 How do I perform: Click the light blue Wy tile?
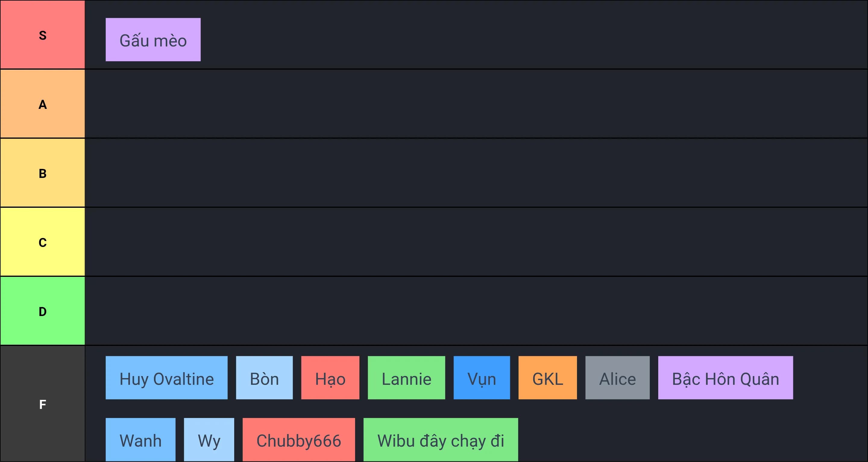pyautogui.click(x=209, y=440)
